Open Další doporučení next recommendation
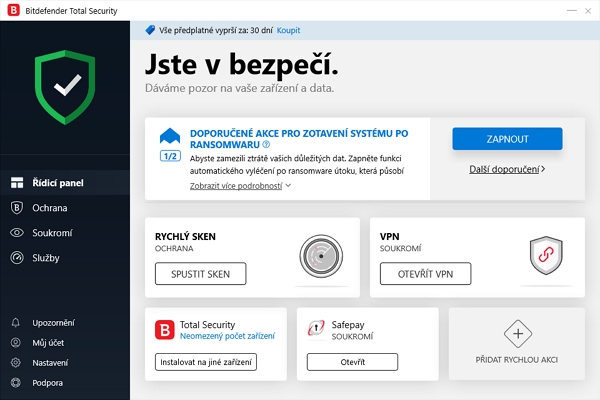The image size is (600, 400). click(x=507, y=169)
